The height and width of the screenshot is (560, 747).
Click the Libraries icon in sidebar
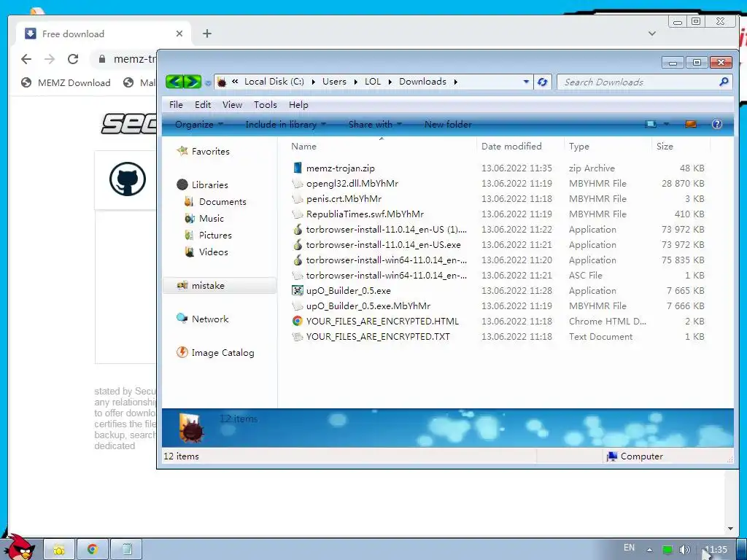(182, 184)
